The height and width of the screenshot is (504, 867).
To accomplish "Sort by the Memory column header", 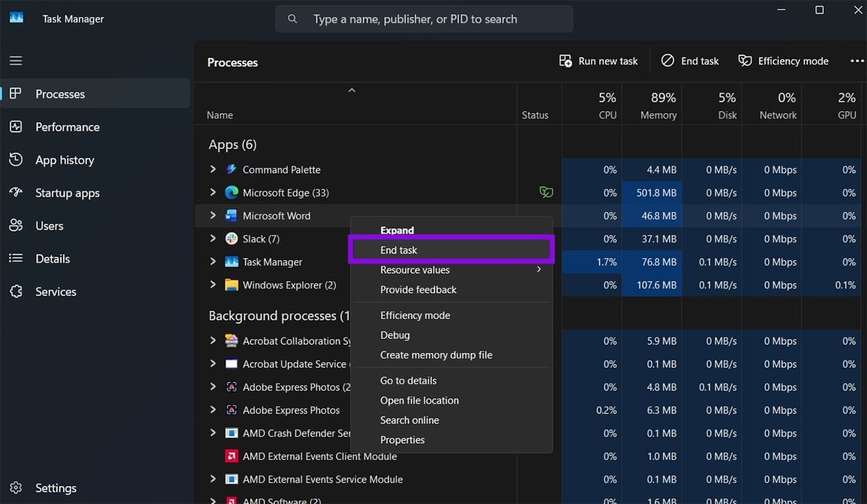I will pyautogui.click(x=652, y=105).
